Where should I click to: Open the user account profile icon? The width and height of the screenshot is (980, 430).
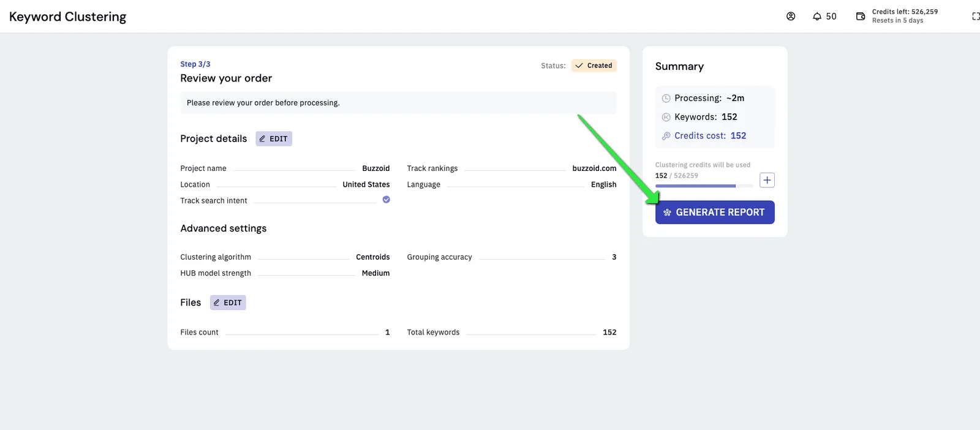791,17
